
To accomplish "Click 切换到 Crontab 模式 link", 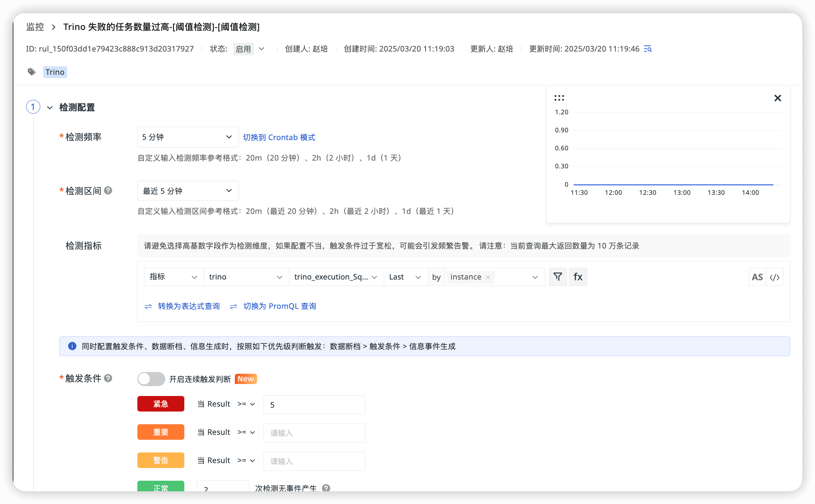I will [279, 137].
